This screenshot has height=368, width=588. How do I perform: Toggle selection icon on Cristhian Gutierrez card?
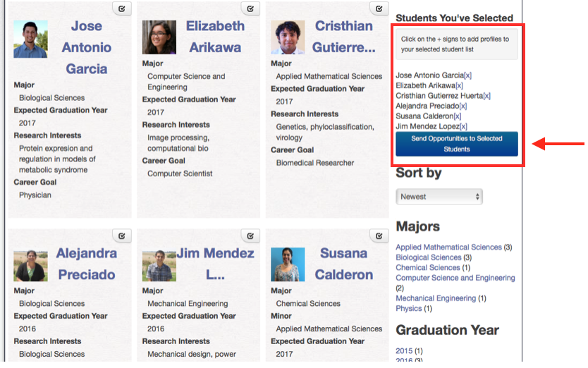379,9
